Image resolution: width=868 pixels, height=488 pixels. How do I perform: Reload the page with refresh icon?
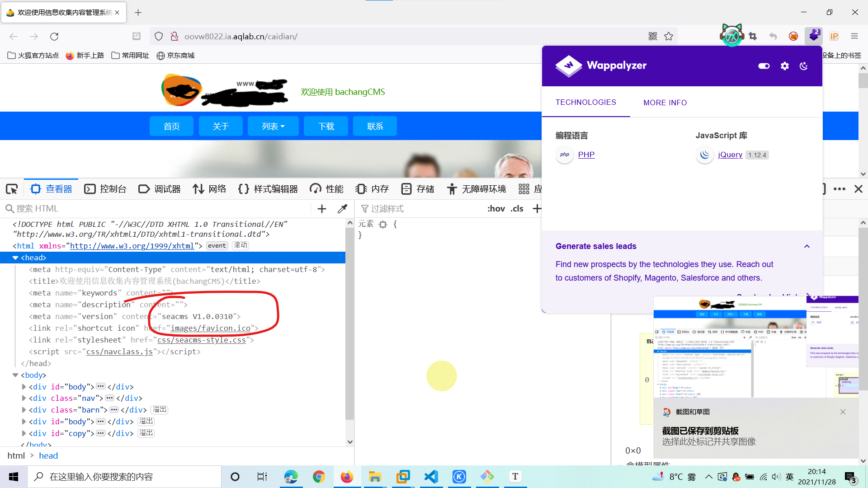pyautogui.click(x=54, y=36)
